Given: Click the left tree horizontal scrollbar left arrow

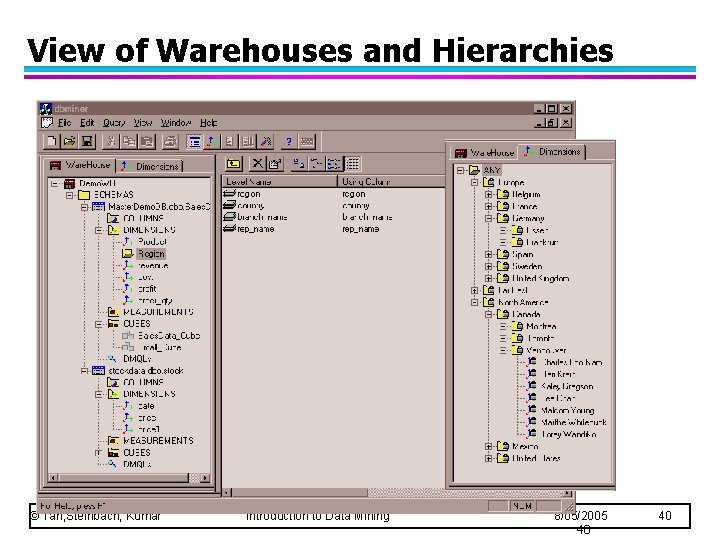Looking at the screenshot, I should (53, 478).
